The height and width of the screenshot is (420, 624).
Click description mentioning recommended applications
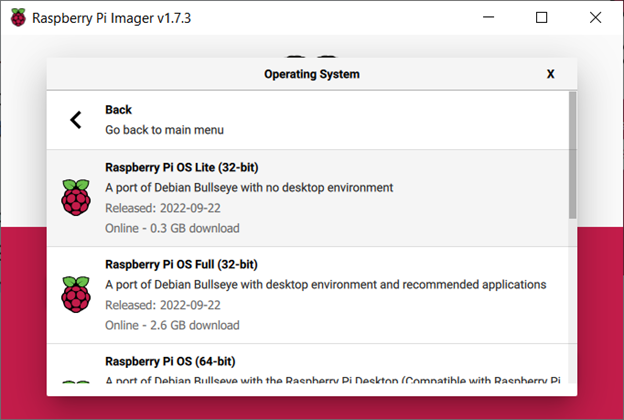tap(326, 285)
